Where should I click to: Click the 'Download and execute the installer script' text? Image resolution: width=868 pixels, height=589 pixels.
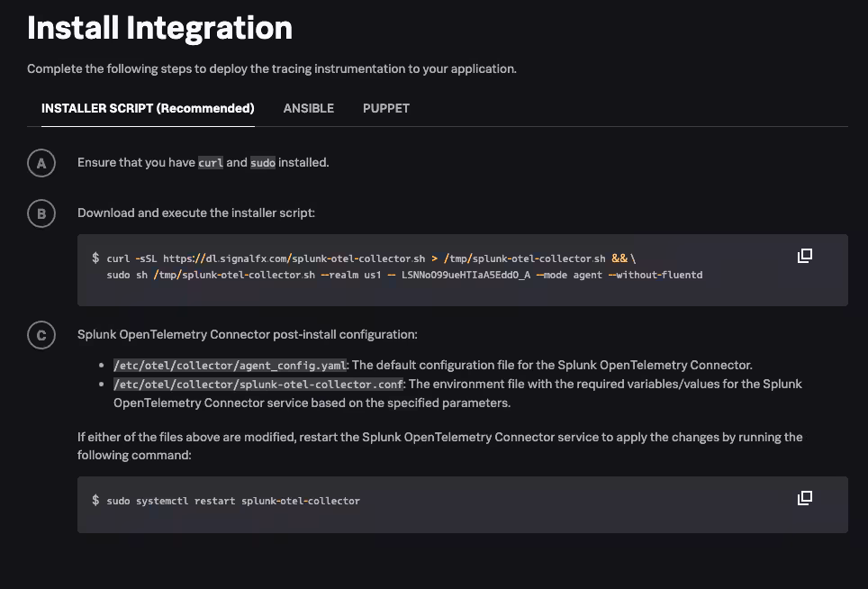(x=196, y=213)
